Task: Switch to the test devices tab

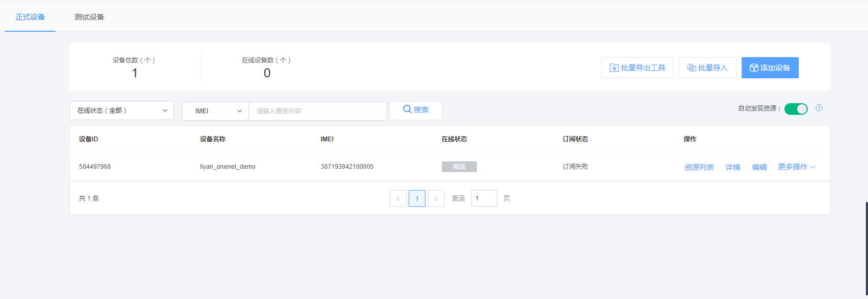Action: point(89,17)
